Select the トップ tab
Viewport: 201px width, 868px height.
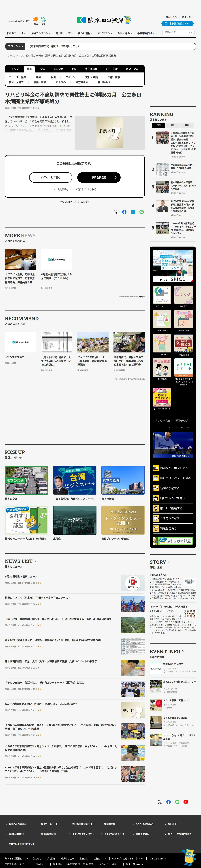(x=15, y=69)
